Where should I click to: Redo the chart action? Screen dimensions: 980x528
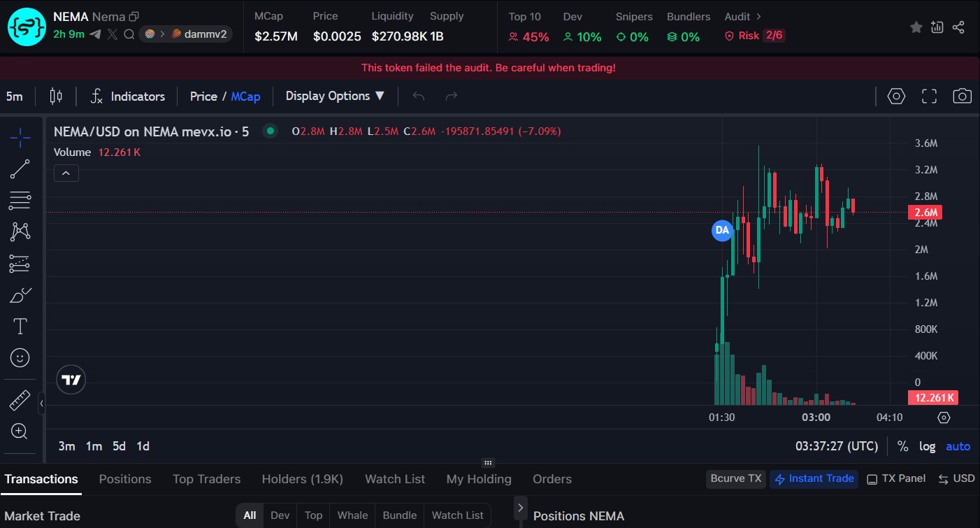click(452, 97)
